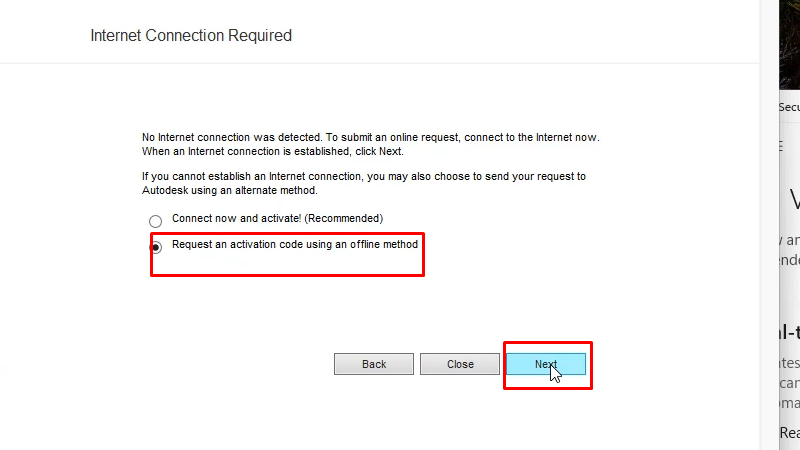Viewport: 800px width, 450px height.
Task: Choose the offline activation code radio button
Action: click(x=155, y=247)
